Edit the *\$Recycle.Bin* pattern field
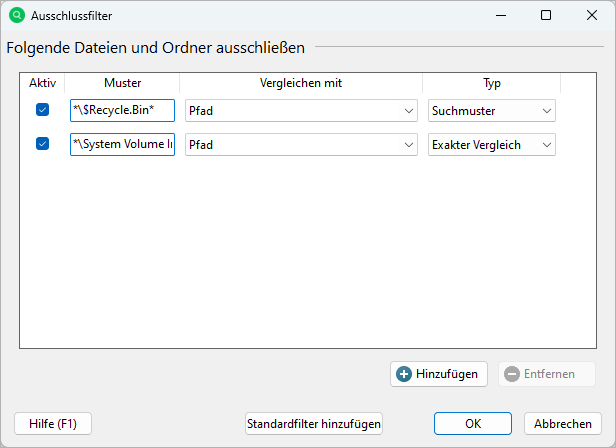 [122, 111]
